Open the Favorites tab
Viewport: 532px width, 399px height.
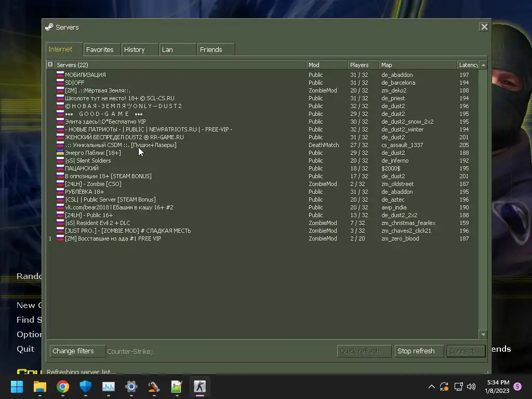pyautogui.click(x=102, y=49)
